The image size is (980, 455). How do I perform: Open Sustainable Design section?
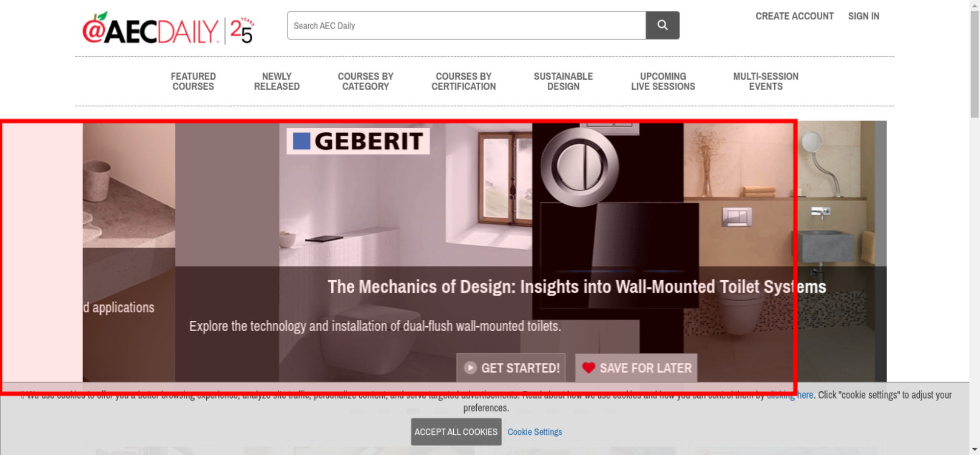(x=563, y=81)
